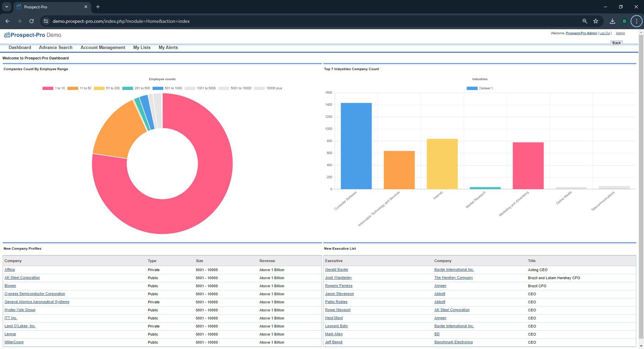Open the ITT Inc. link

pos(11,318)
